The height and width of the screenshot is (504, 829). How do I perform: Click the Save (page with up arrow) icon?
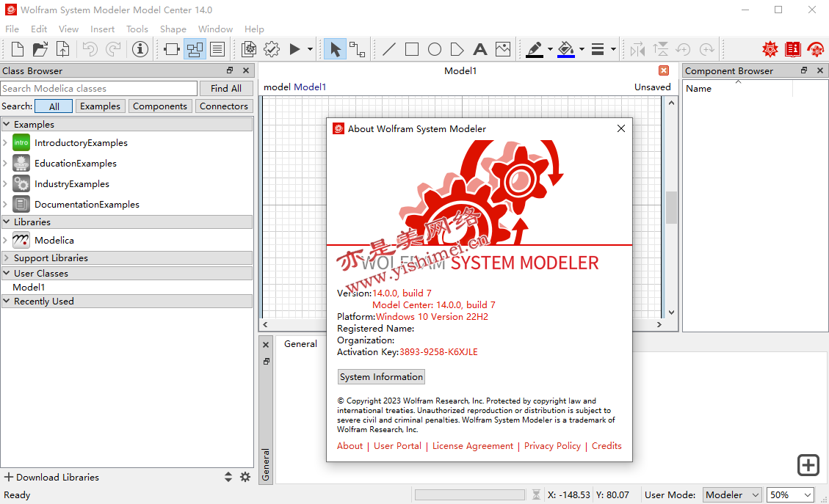point(63,49)
